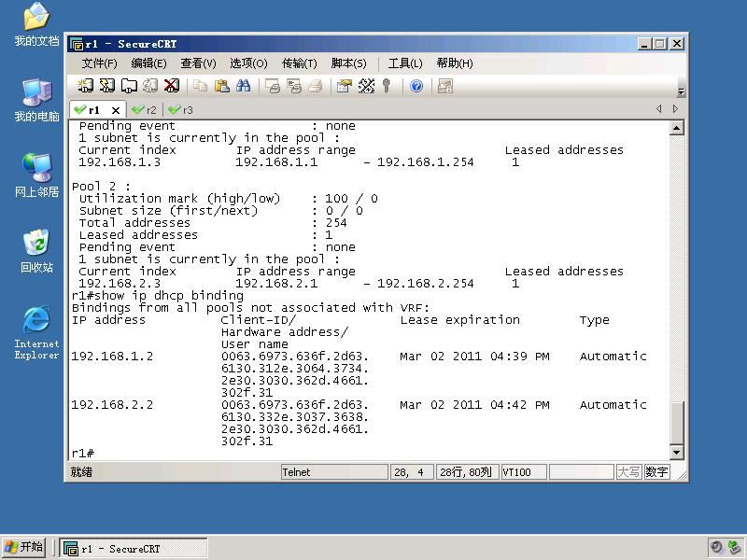Click the system tray volume icon
Image resolution: width=747 pixels, height=560 pixels.
[716, 548]
